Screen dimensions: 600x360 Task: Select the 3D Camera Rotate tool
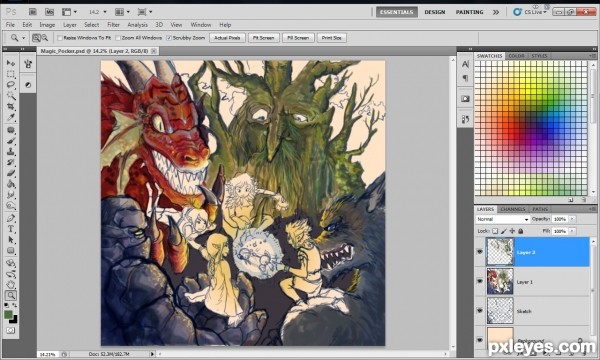click(11, 274)
